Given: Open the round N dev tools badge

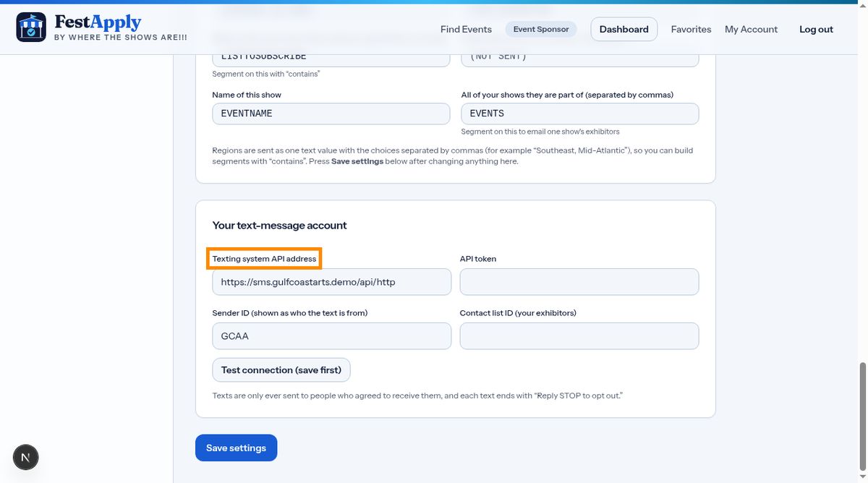Looking at the screenshot, I should click(26, 457).
